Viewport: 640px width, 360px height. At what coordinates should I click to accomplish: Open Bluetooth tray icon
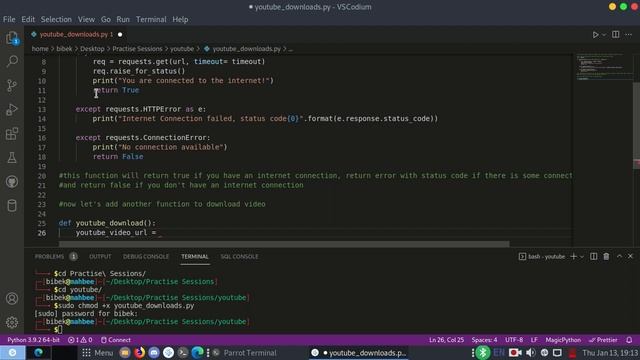point(483,353)
